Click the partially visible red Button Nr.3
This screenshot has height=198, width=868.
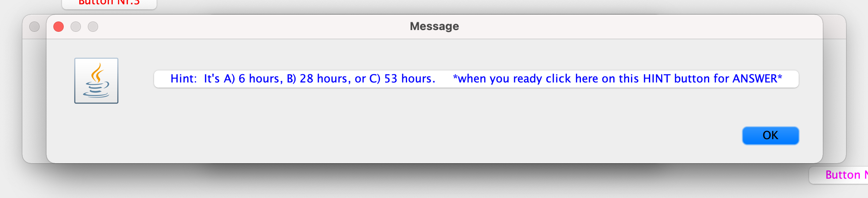[x=109, y=3]
